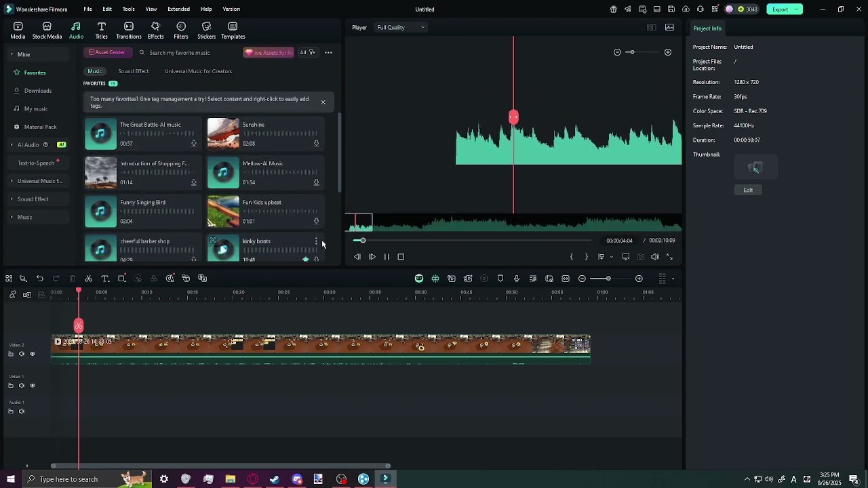Viewport: 868px width, 488px height.
Task: Open the File menu
Action: pyautogui.click(x=88, y=9)
